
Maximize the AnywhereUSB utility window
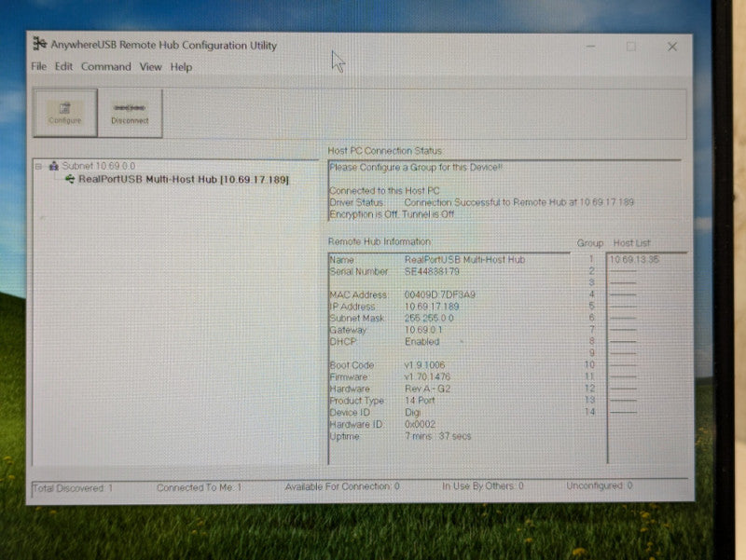tap(631, 47)
